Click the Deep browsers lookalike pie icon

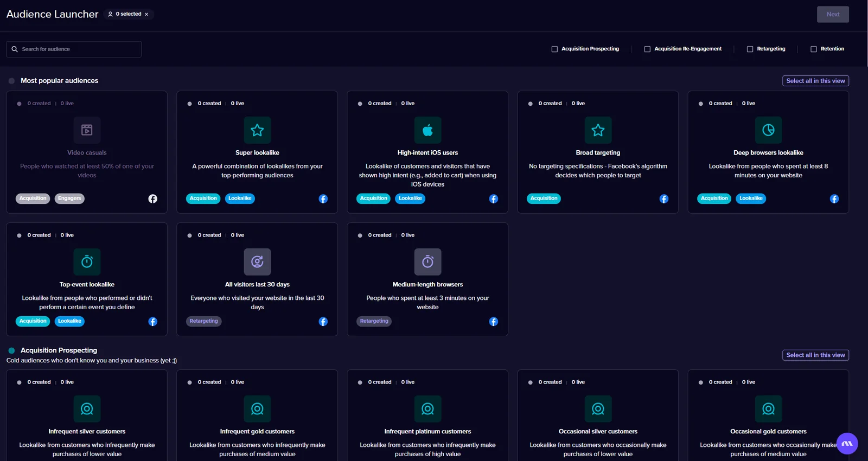point(768,130)
